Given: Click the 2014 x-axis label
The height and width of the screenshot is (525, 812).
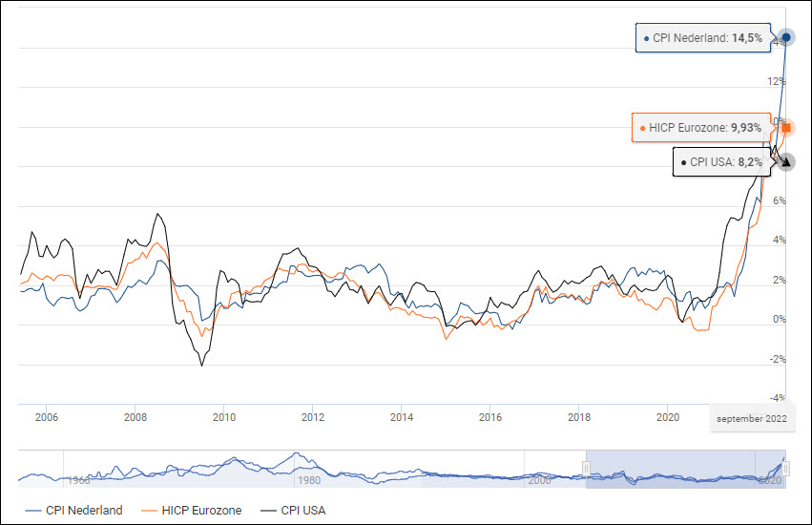Looking at the screenshot, I should (402, 417).
